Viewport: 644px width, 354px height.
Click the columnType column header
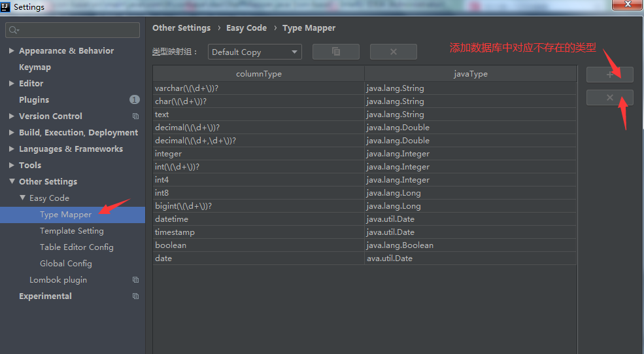click(259, 73)
